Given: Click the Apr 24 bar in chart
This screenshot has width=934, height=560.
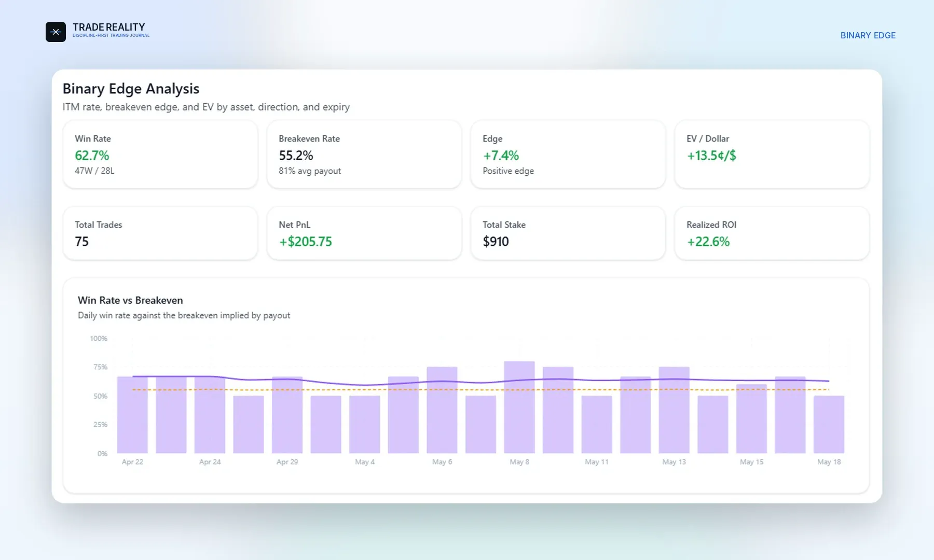Looking at the screenshot, I should (210, 415).
